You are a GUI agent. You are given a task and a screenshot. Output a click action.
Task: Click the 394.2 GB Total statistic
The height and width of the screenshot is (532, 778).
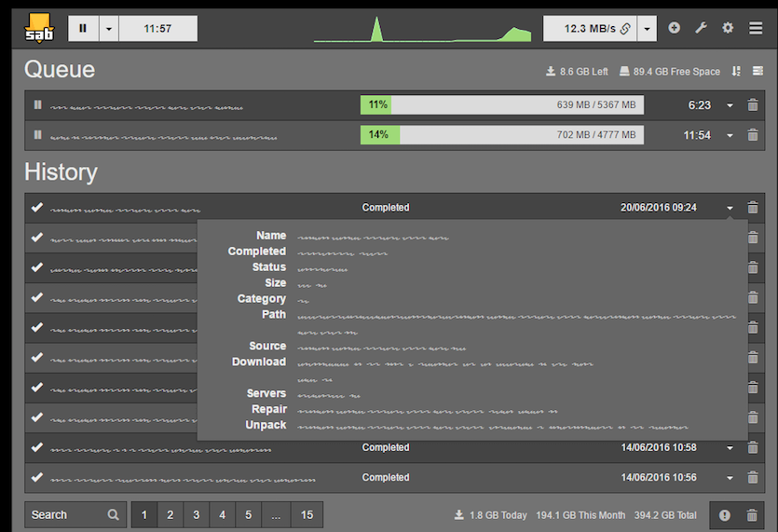point(665,515)
